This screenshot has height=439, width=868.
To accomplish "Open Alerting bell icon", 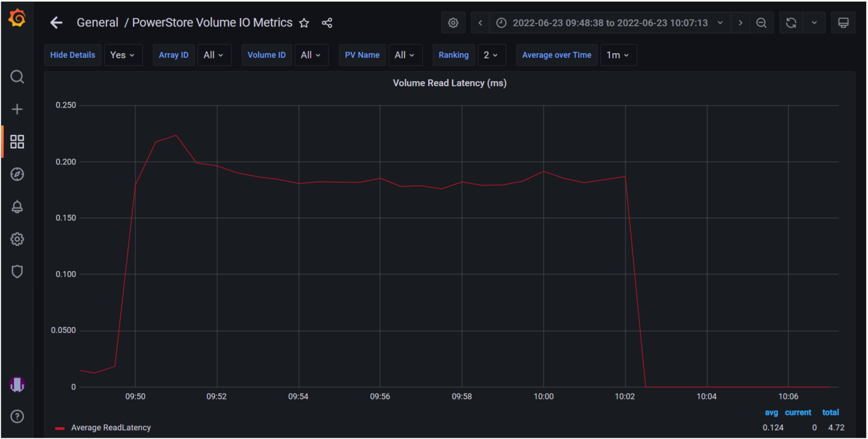I will (x=17, y=207).
